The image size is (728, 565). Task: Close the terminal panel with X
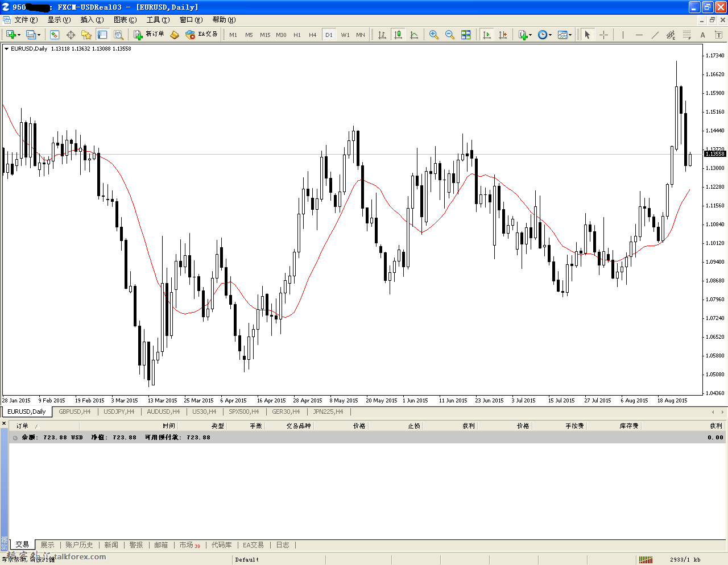(x=4, y=423)
